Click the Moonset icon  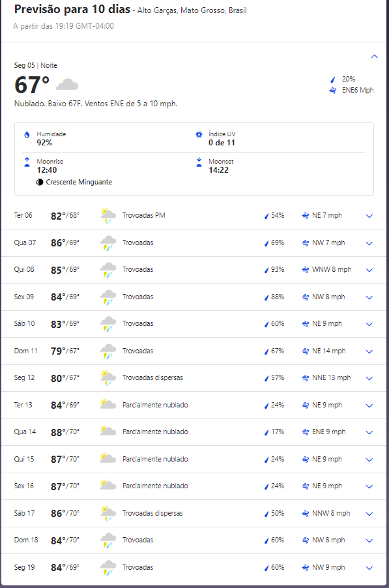pos(199,162)
